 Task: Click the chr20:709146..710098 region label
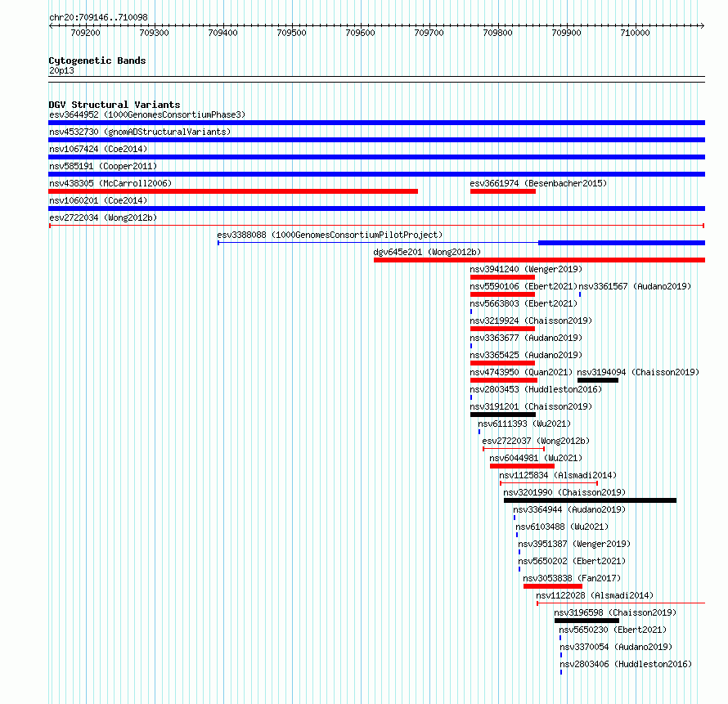[98, 17]
